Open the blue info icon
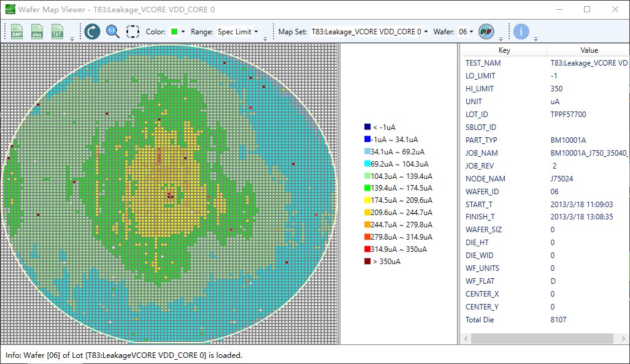The width and height of the screenshot is (630, 364). (x=521, y=32)
